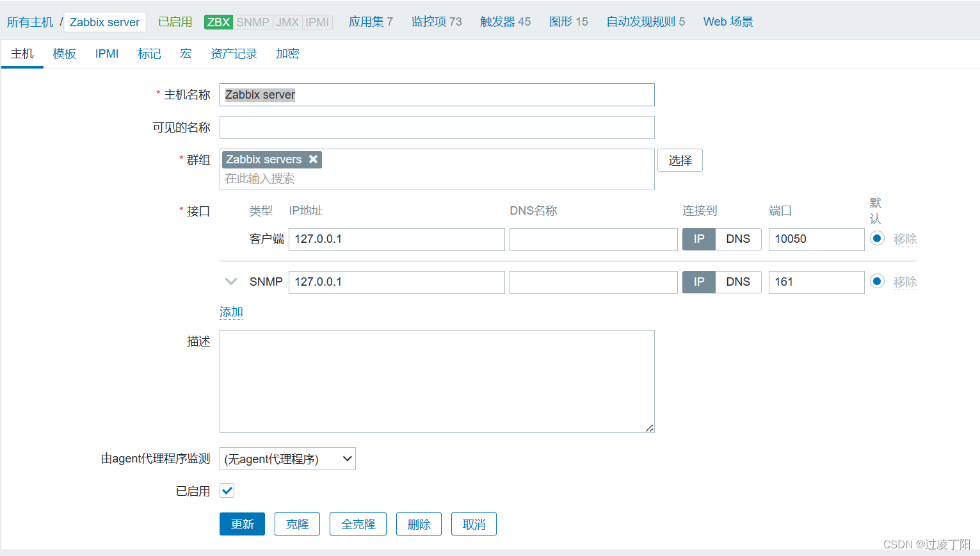Click the 更新 button

243,524
